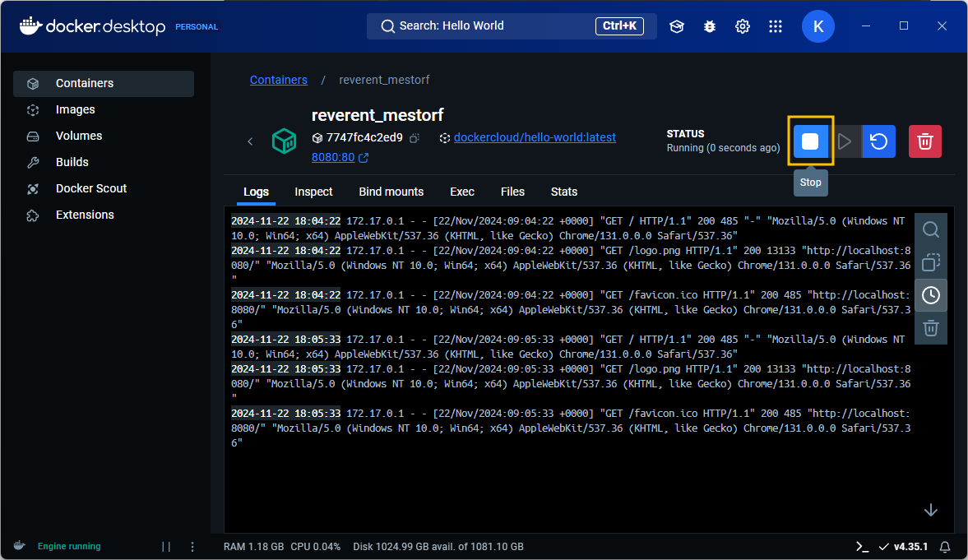Click the Disk 1024.99 GB avail. text

438,546
